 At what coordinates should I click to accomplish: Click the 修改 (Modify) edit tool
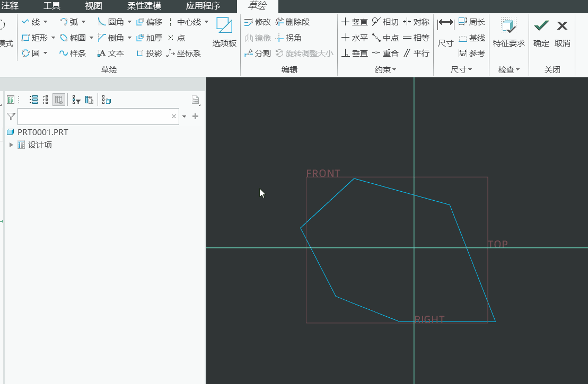point(257,22)
